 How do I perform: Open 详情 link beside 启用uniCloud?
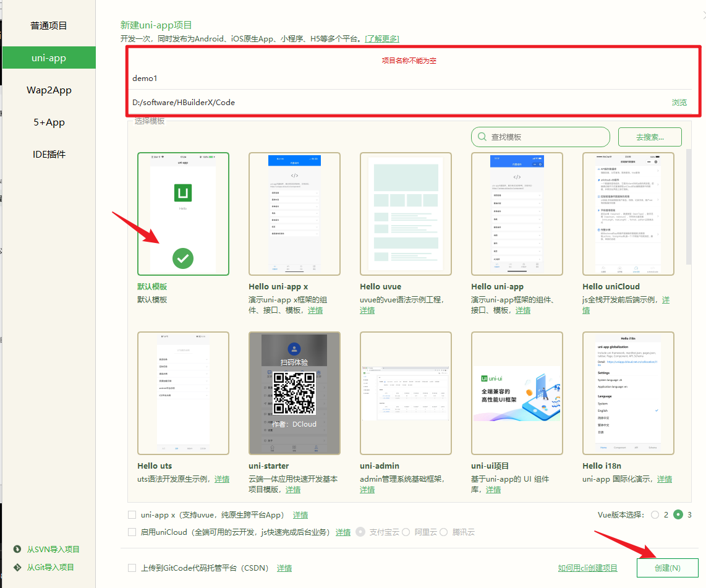click(342, 532)
